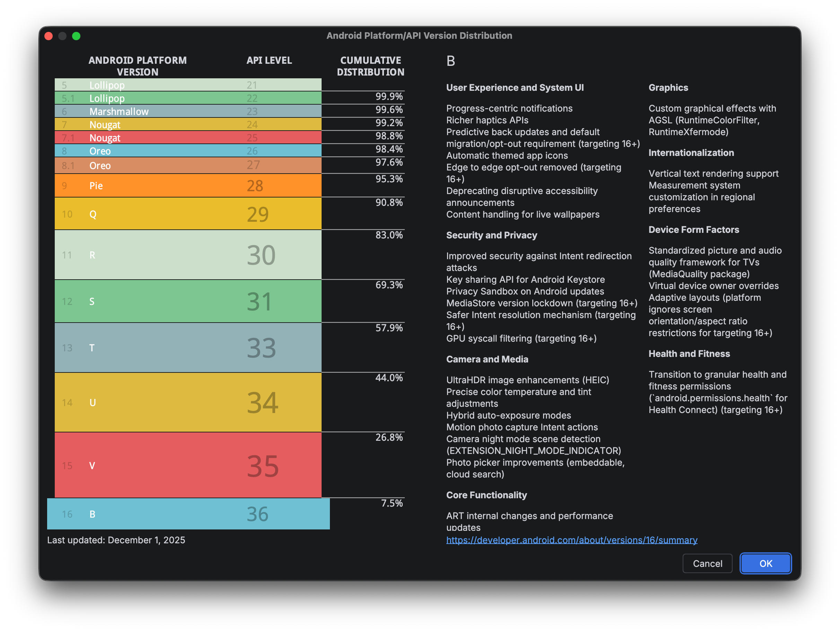The image size is (840, 632).
Task: Click the 98.4% cumulative distribution value
Action: point(389,149)
